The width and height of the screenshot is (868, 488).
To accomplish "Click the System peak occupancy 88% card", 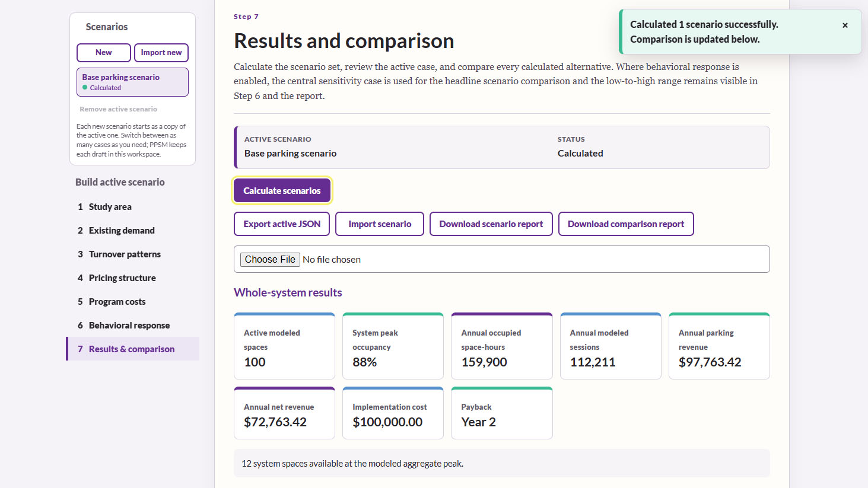I will tap(393, 346).
